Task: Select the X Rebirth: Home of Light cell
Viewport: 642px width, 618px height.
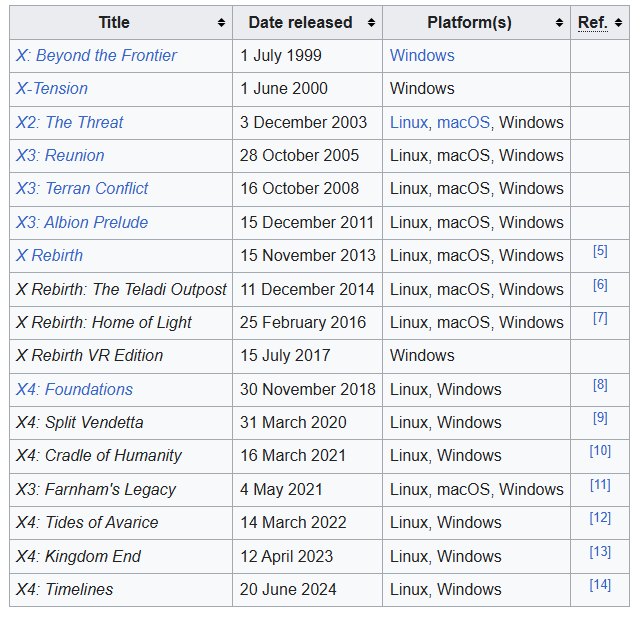Action: (x=121, y=323)
